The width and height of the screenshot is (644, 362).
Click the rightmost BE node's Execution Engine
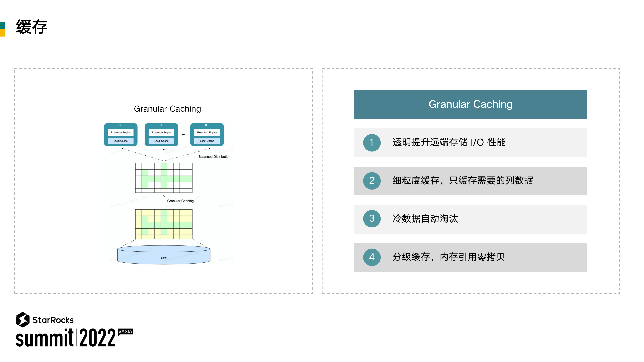click(207, 132)
